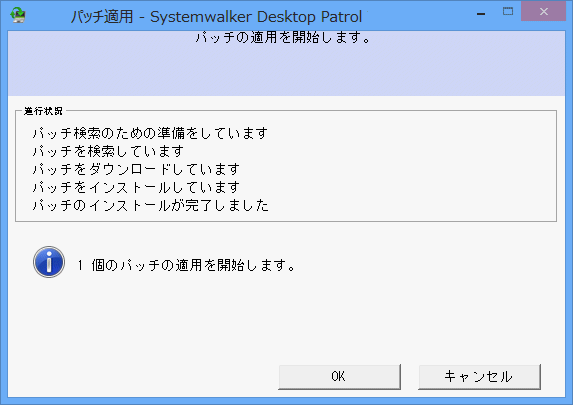Click the message 1 個のパッチの適用を開始します。
Image resolution: width=573 pixels, height=405 pixels.
(x=186, y=265)
